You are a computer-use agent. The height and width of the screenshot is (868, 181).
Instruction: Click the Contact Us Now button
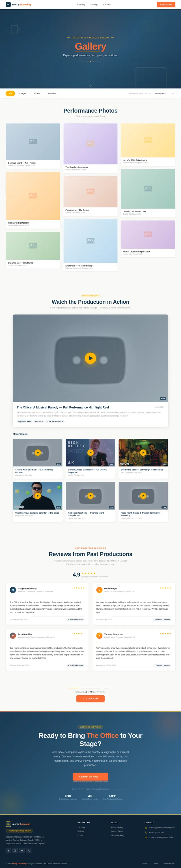tap(90, 776)
